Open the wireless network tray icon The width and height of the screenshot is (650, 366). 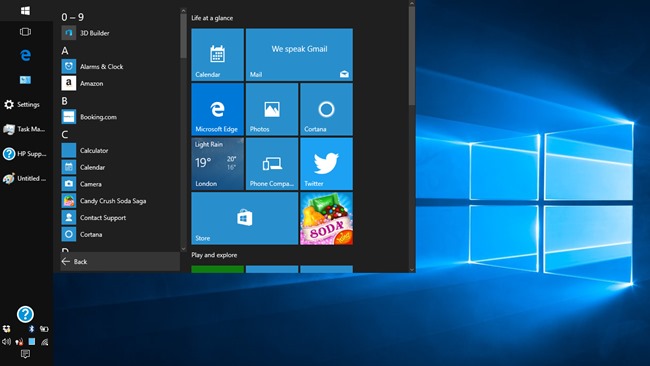pyautogui.click(x=44, y=342)
